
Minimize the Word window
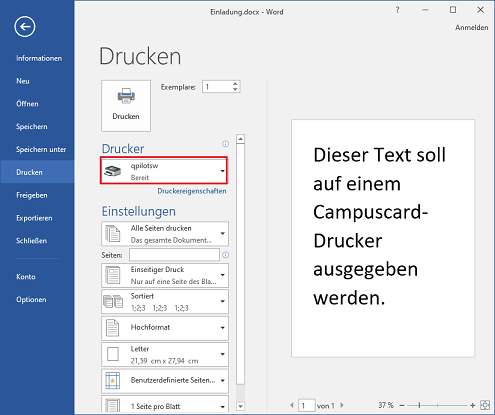pos(425,10)
